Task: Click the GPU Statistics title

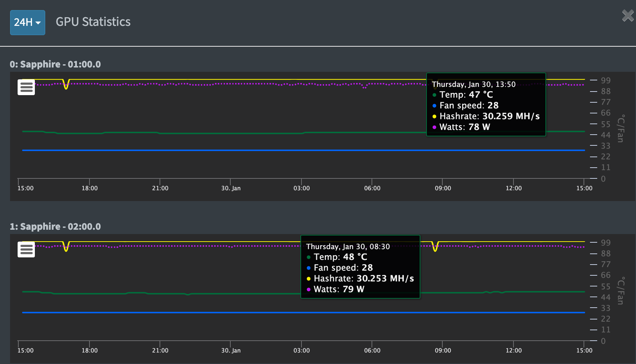Action: click(93, 22)
